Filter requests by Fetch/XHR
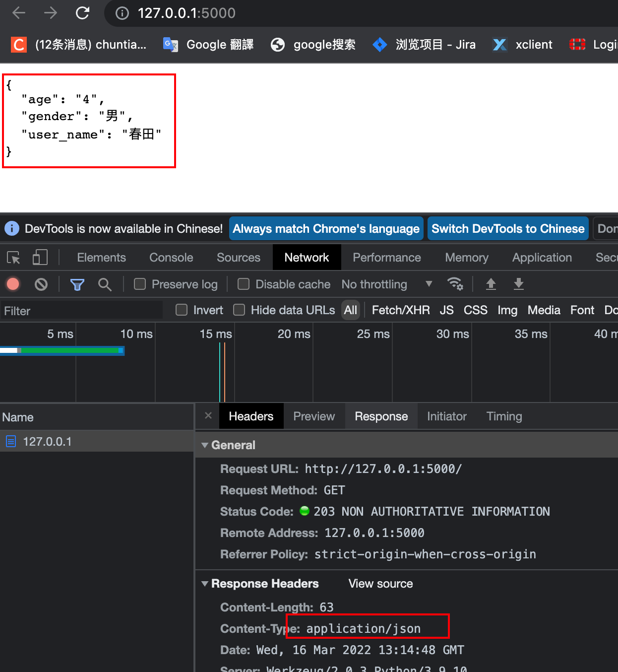 tap(401, 310)
